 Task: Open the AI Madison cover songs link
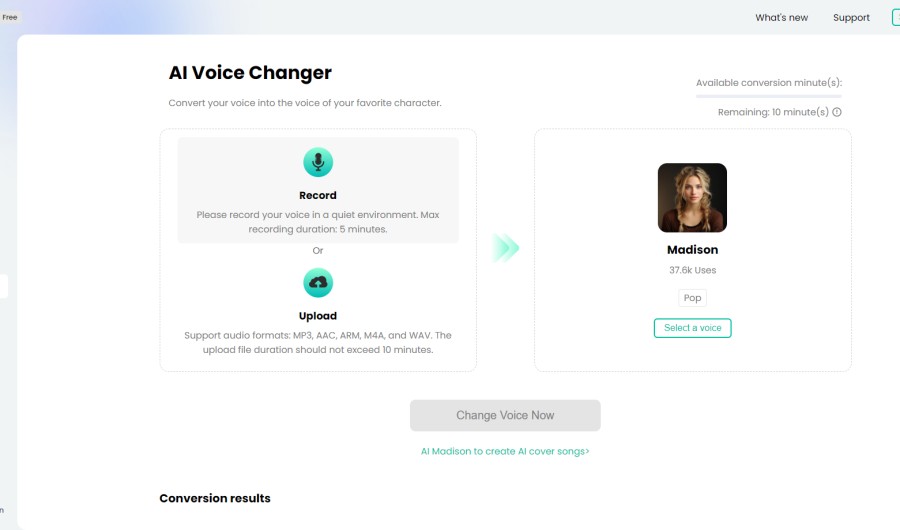pos(505,451)
